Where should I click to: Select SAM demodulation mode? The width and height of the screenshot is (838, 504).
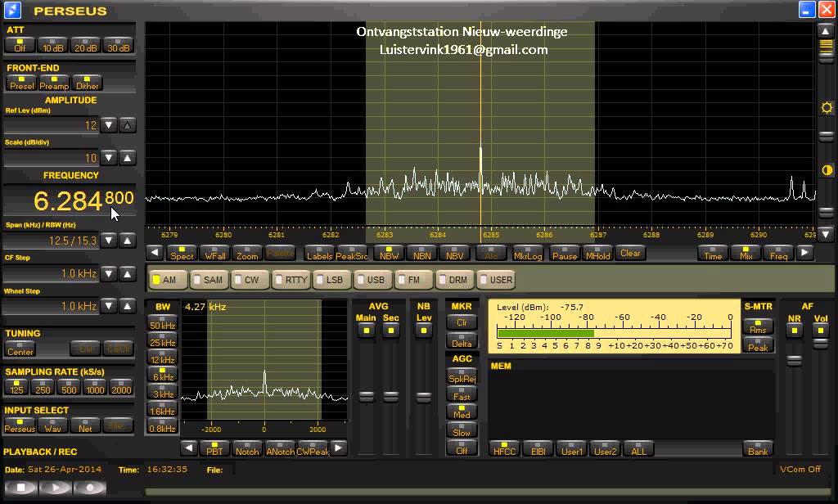click(x=209, y=280)
